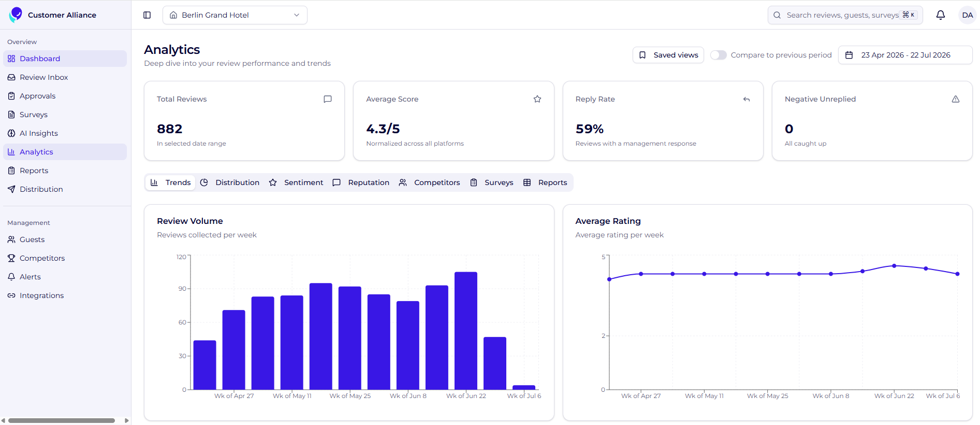Click the sidebar Surveys document icon

(11, 115)
